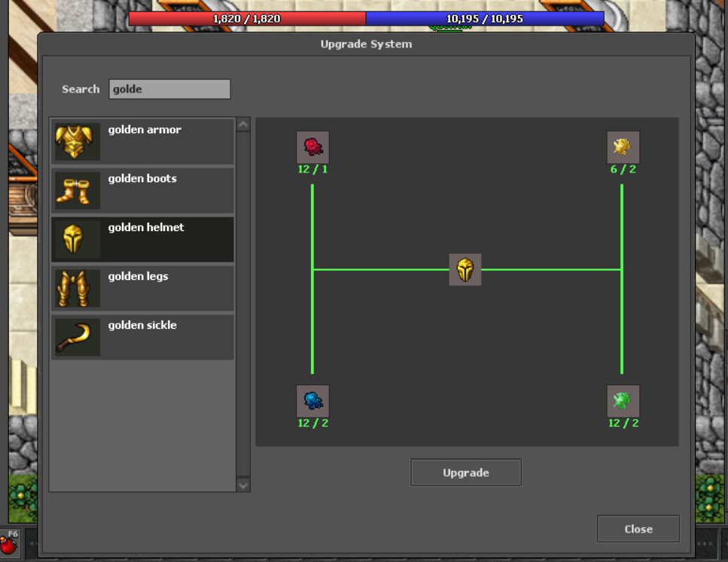Select the "golden sickle" list row text

pyautogui.click(x=142, y=325)
